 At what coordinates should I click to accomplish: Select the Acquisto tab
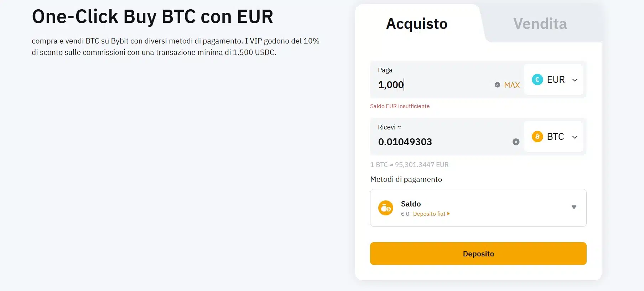coord(417,24)
